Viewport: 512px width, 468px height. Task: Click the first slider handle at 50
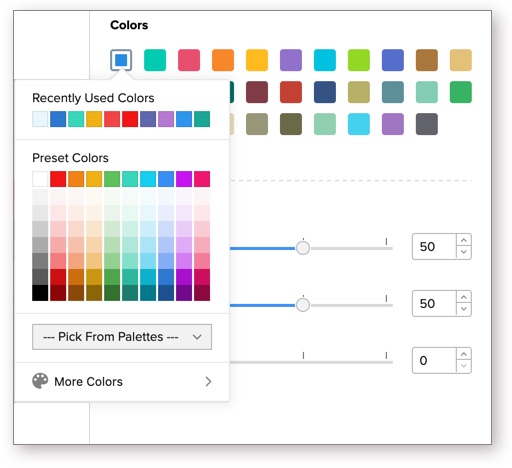tap(303, 248)
